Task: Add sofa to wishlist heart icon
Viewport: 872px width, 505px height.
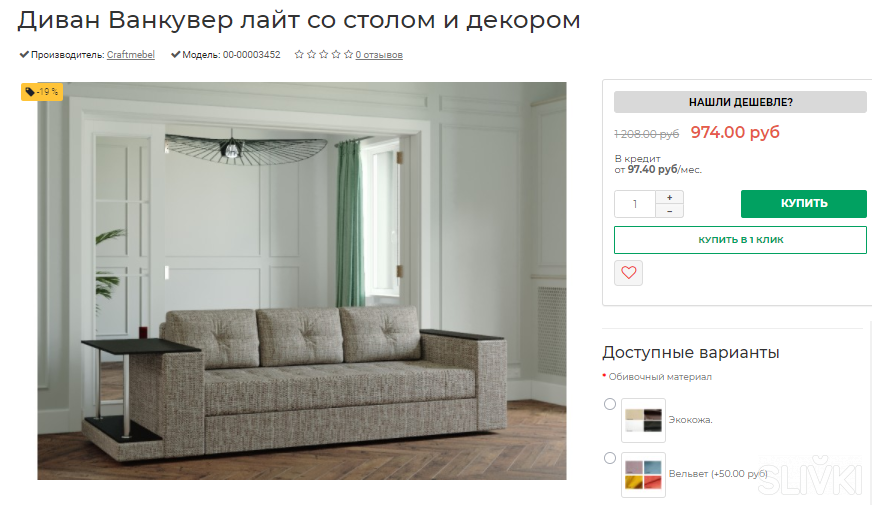Action: (628, 273)
